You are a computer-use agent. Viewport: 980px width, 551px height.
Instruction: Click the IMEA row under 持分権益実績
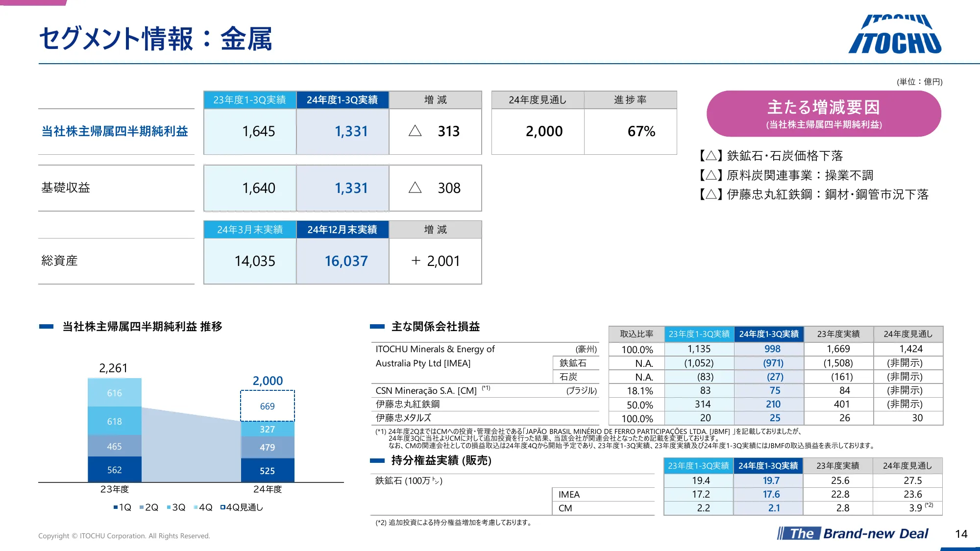(569, 495)
